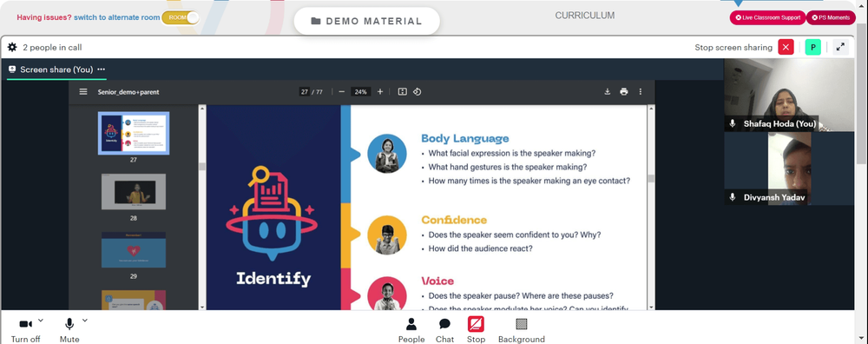Click Shafaq Hoda video tile
The image size is (868, 344).
click(x=789, y=95)
